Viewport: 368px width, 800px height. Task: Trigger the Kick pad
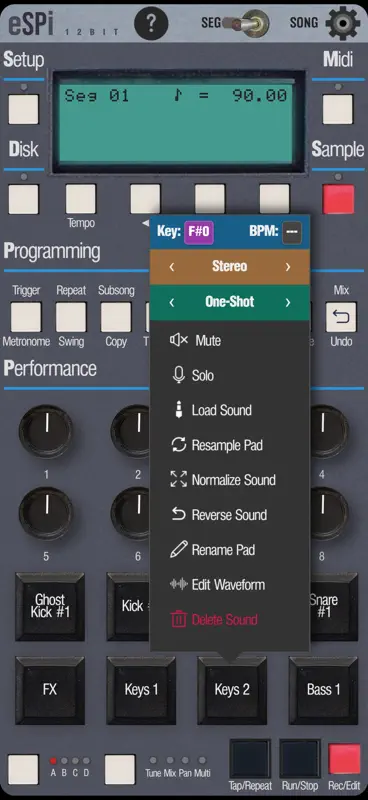(x=128, y=606)
